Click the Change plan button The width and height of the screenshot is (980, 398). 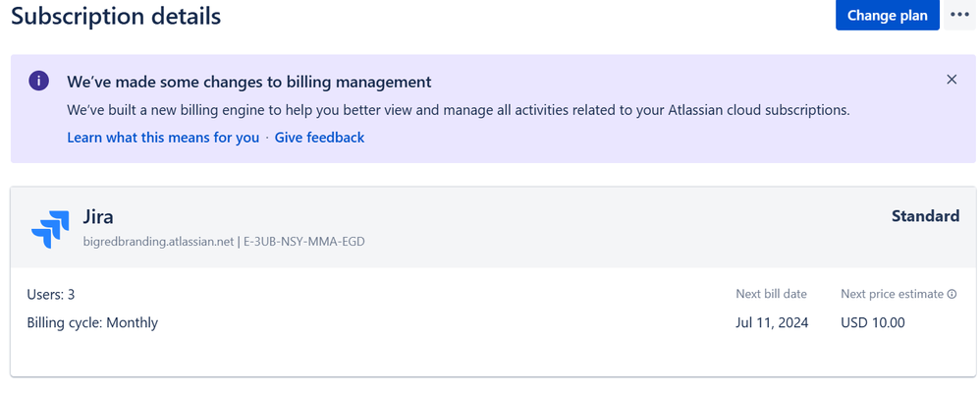pyautogui.click(x=887, y=16)
